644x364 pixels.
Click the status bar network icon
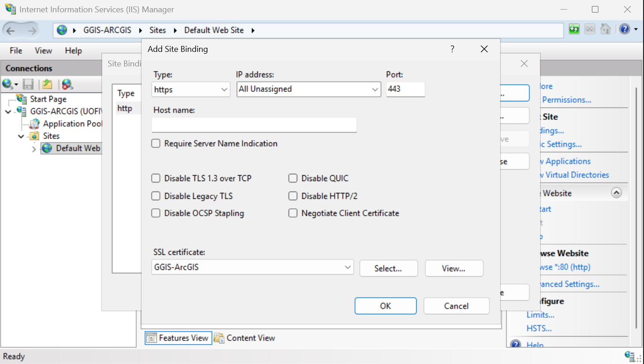point(630,356)
